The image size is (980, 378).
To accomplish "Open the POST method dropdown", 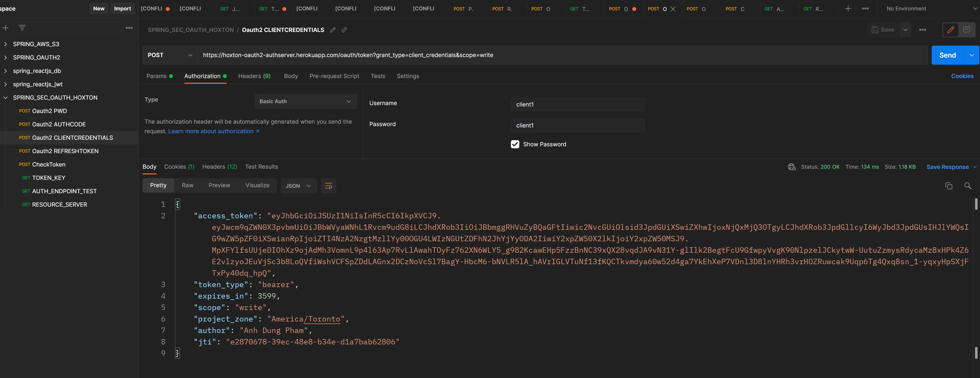I will [170, 55].
